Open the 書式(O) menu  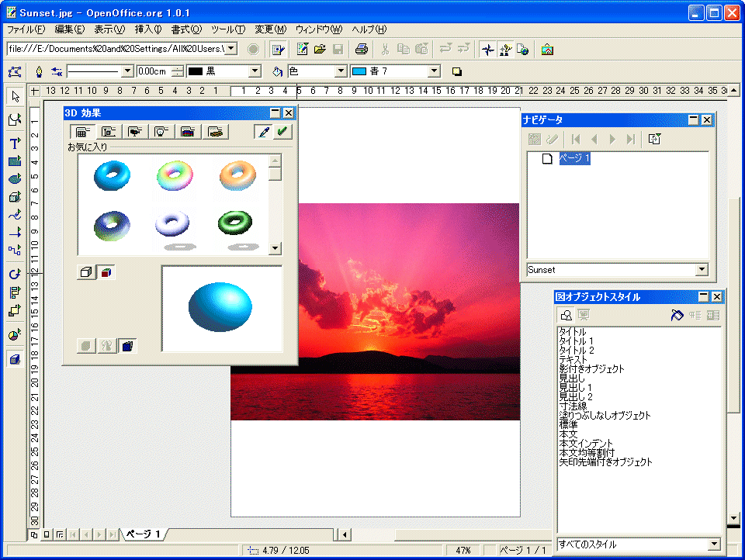point(186,29)
